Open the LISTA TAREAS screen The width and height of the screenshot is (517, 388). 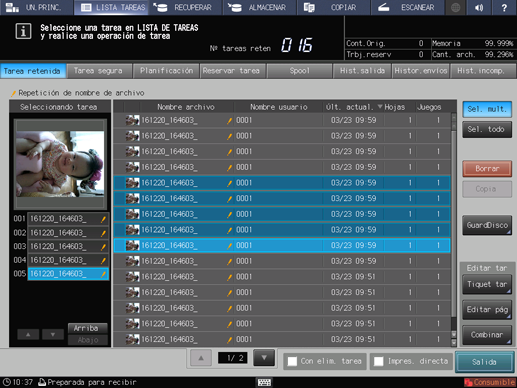coord(112,7)
